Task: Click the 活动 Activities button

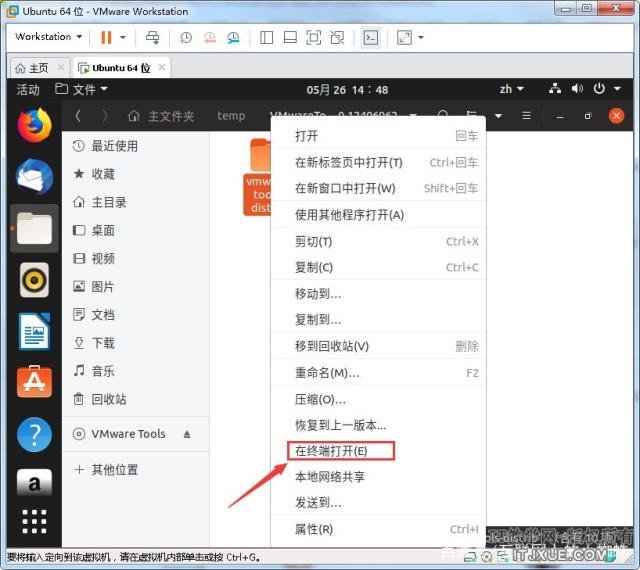Action: 28,89
